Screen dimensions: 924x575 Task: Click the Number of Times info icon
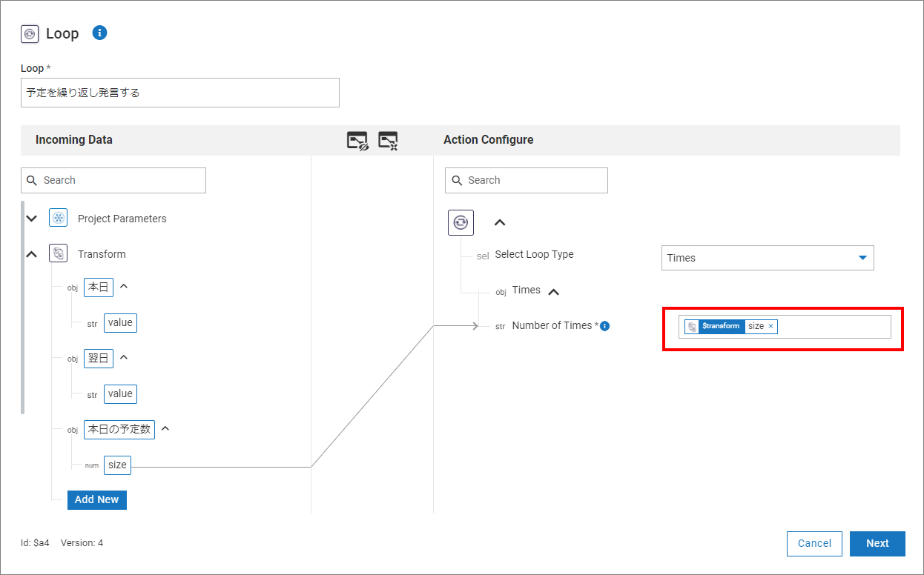(604, 326)
